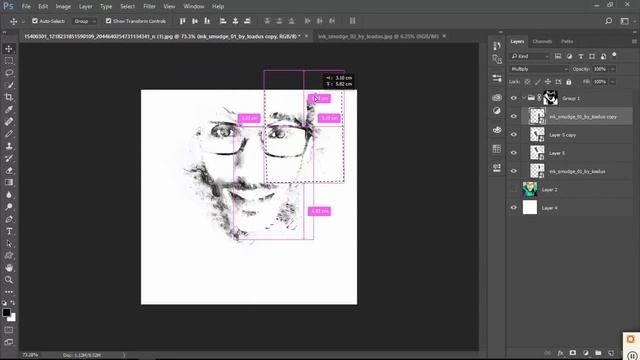Open the Image menu
This screenshot has width=640, height=360.
tap(63, 7)
